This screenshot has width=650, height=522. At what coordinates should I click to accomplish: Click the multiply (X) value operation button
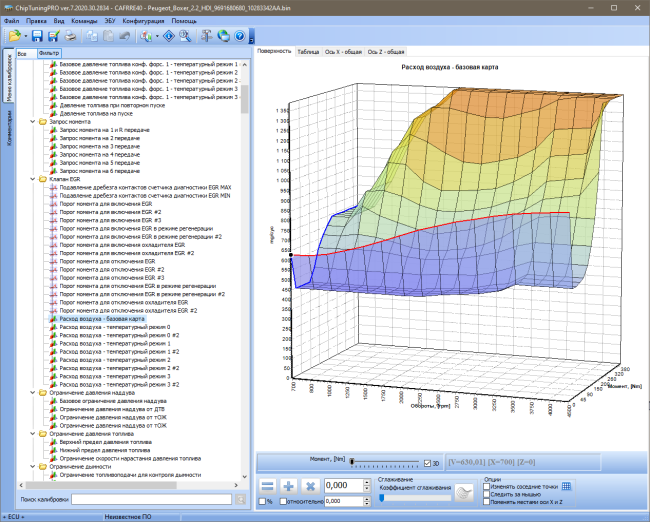pyautogui.click(x=310, y=486)
